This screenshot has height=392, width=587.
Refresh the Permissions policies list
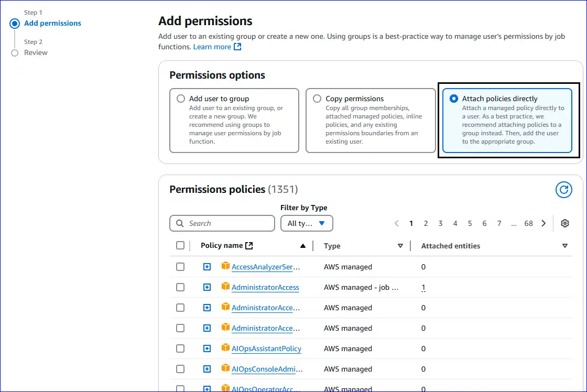(564, 190)
